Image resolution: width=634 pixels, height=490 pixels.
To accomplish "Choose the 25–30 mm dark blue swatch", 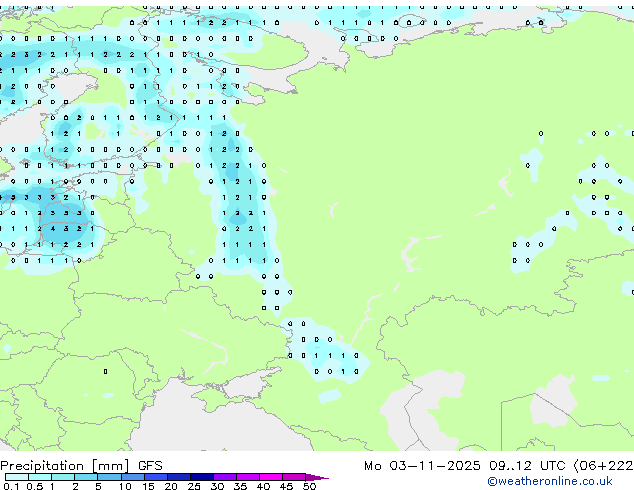I will (202, 477).
